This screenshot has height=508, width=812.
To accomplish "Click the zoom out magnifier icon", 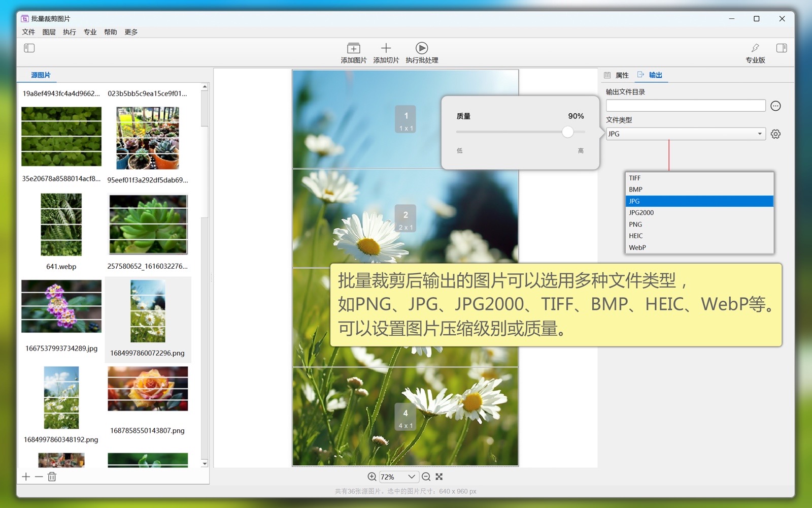I will (x=426, y=477).
